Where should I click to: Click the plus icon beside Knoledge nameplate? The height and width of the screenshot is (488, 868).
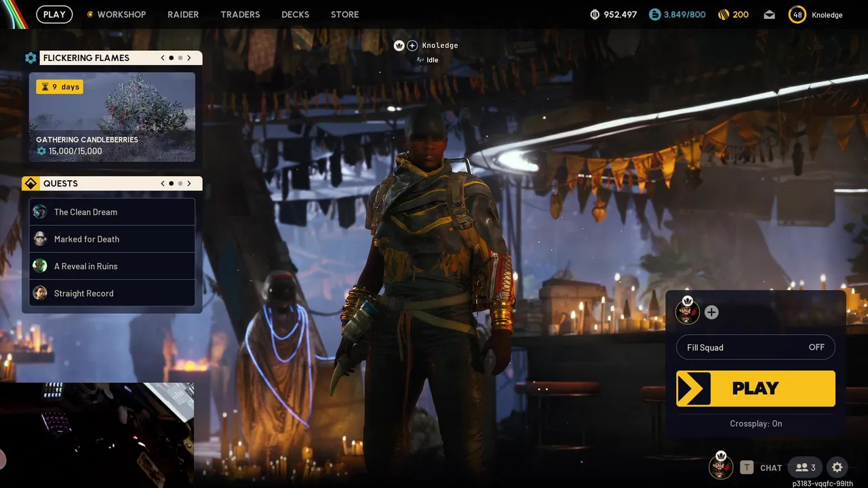coord(412,45)
